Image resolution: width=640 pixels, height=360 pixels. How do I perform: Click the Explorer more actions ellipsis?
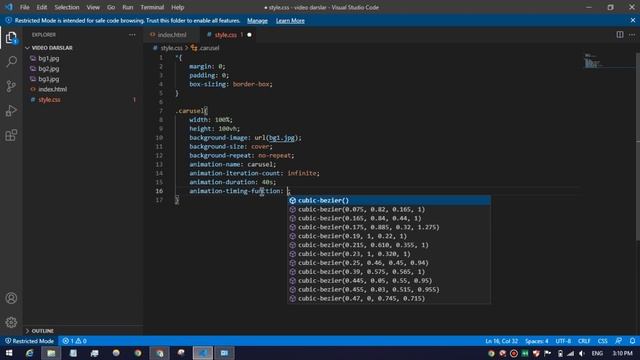[132, 35]
